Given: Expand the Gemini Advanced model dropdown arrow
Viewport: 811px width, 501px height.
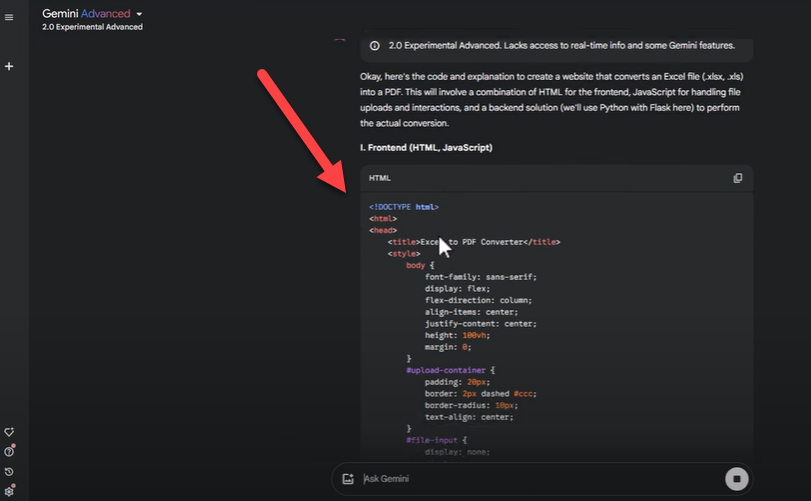Looking at the screenshot, I should (x=139, y=14).
